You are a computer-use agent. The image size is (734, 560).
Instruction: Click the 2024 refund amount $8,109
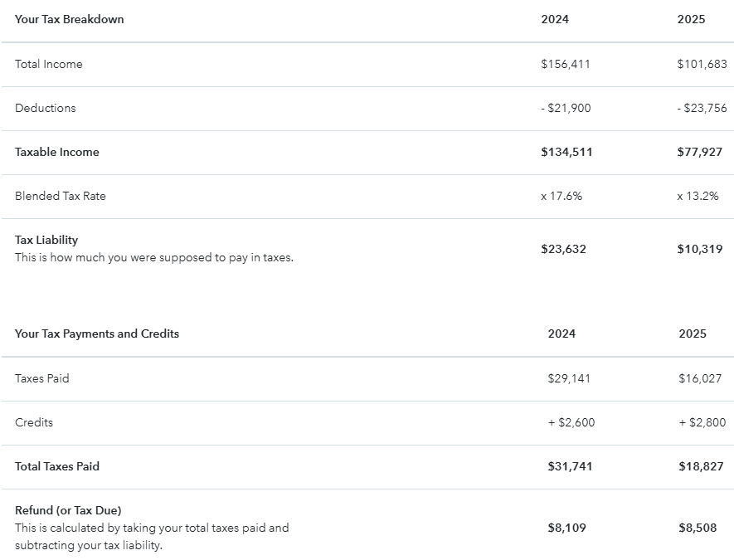[566, 528]
